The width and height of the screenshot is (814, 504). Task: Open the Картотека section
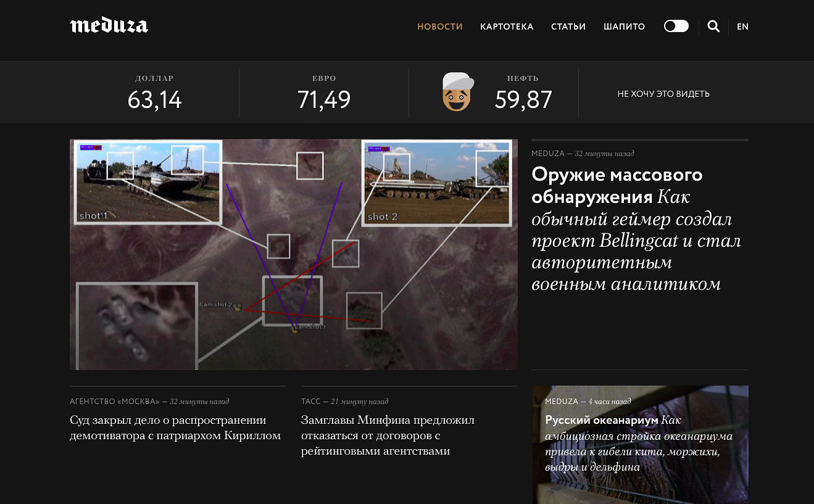pos(507,27)
